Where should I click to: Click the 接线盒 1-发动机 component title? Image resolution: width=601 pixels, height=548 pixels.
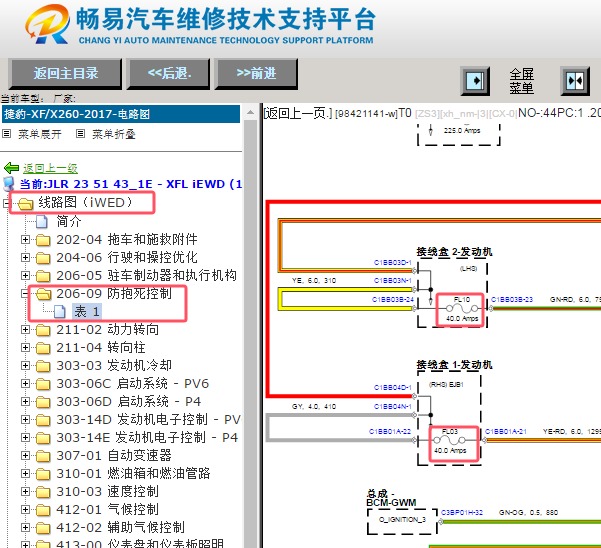coord(455,365)
